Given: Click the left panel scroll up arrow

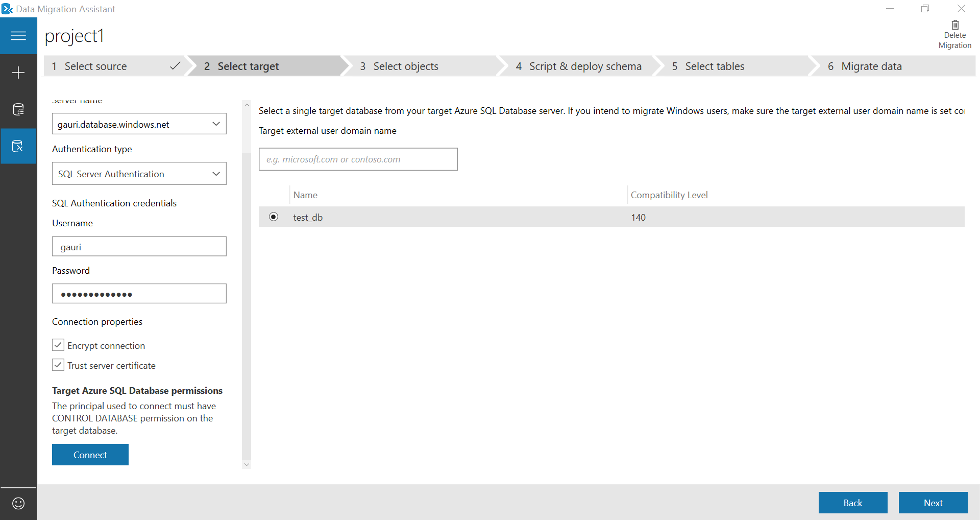Looking at the screenshot, I should 247,105.
